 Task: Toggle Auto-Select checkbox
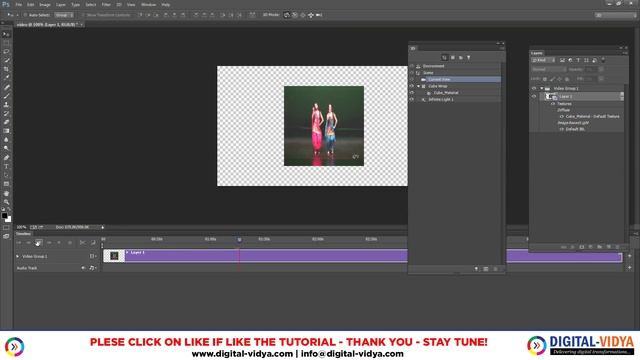[x=25, y=15]
